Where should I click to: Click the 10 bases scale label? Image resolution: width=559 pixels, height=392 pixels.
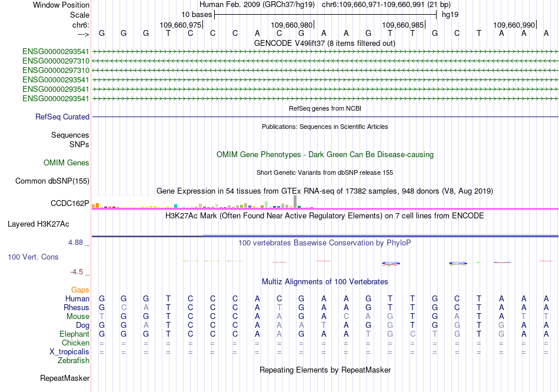[197, 15]
